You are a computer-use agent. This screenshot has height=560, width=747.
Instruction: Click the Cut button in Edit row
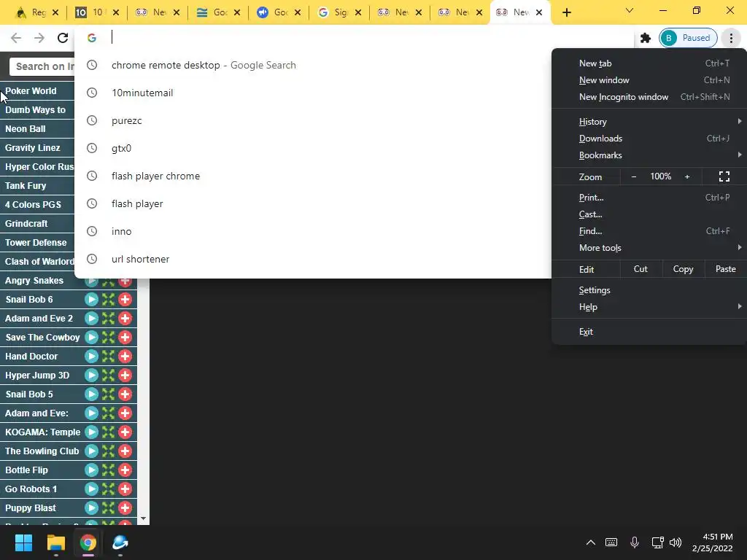(x=640, y=269)
